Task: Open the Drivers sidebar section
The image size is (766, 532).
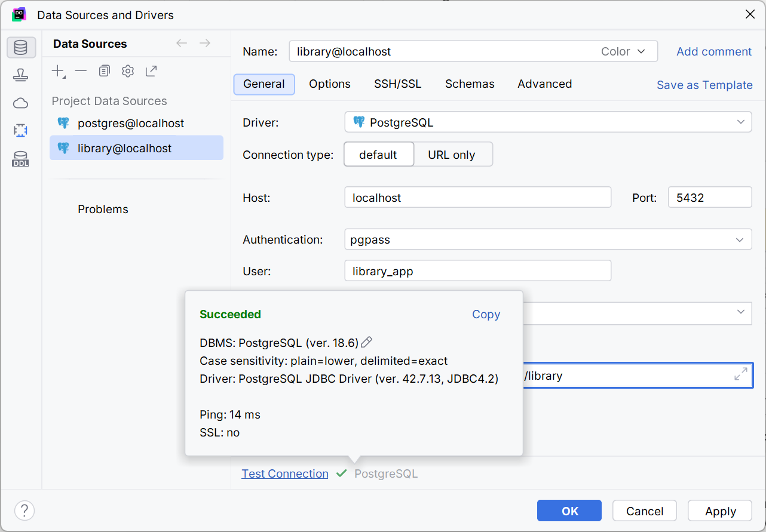Action: click(21, 75)
